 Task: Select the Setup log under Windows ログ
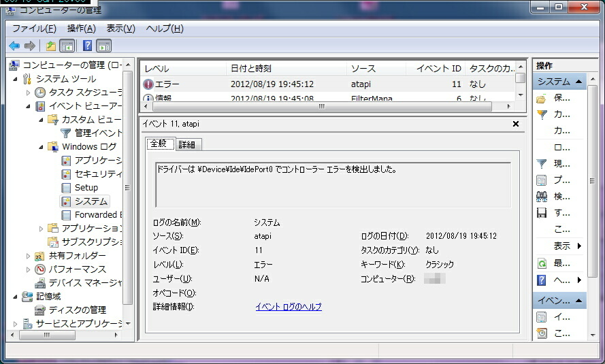coord(86,187)
